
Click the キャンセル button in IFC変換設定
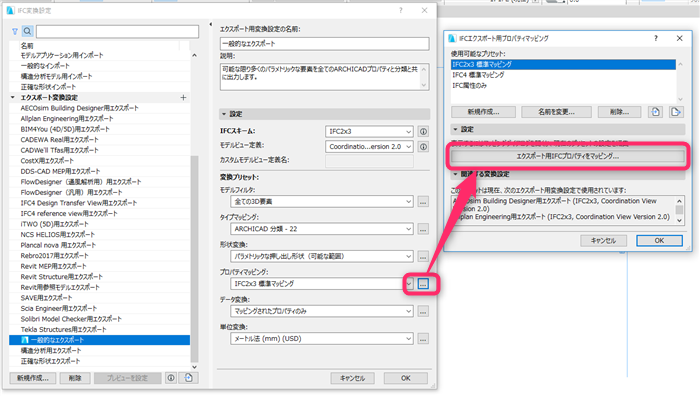click(353, 378)
